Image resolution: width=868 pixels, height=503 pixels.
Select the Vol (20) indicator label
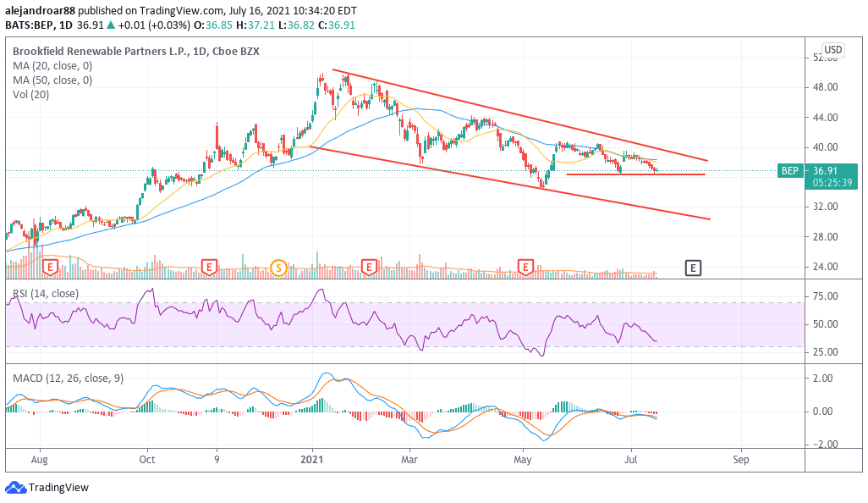coord(31,95)
